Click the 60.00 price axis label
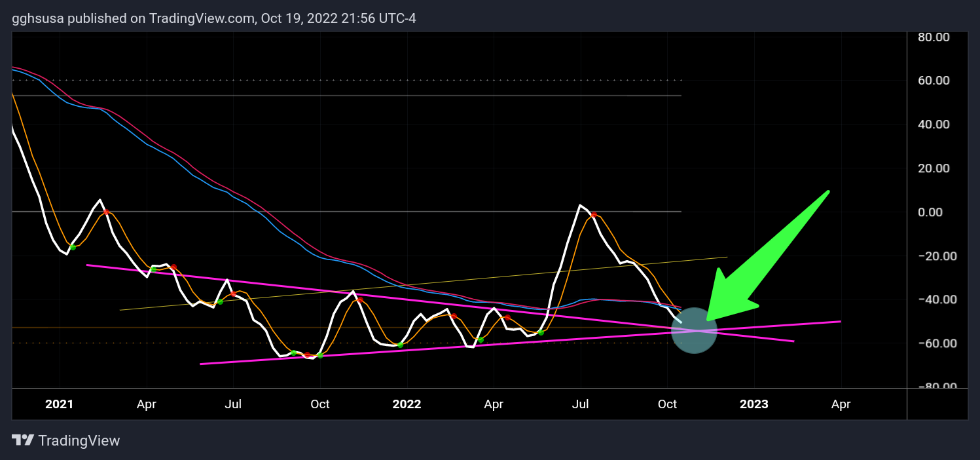Viewport: 980px width, 460px height. tap(934, 81)
